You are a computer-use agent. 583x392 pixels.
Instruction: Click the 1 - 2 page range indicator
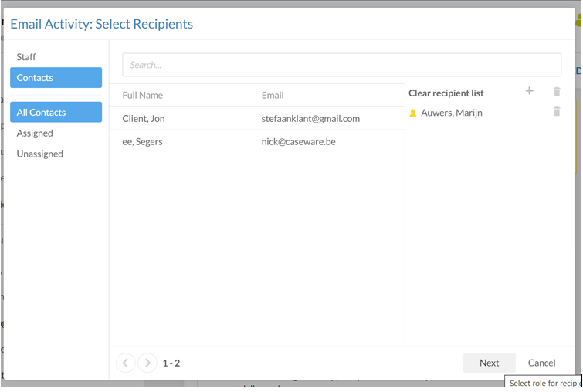tap(171, 363)
